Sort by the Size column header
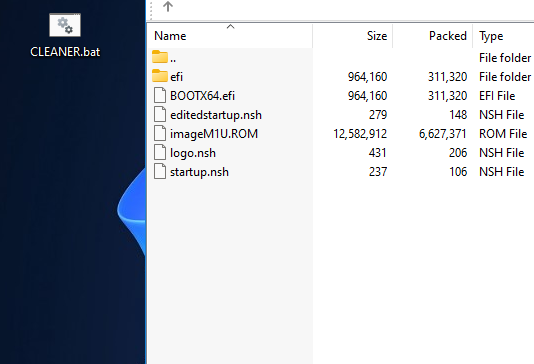Image resolution: width=534 pixels, height=364 pixels. tap(377, 36)
